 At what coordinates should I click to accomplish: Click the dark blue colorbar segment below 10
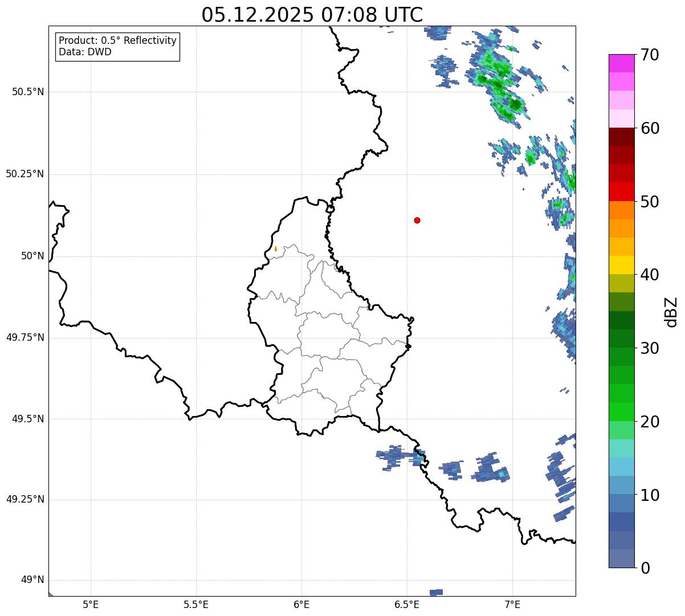point(621,521)
